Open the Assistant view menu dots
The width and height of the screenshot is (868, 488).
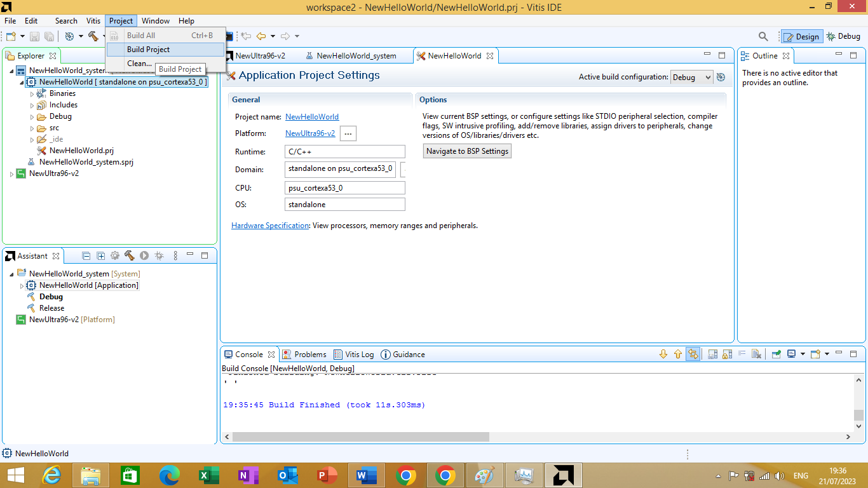coord(175,255)
